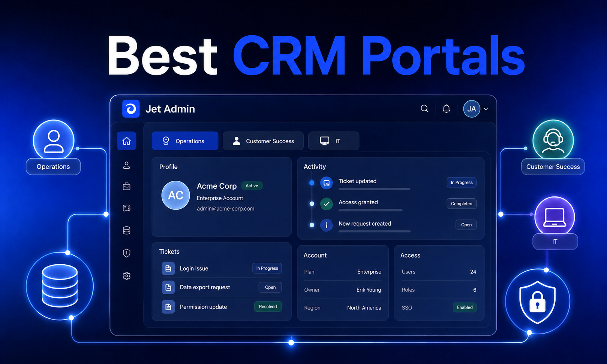The image size is (607, 364).
Task: Open the tickets sidebar icon
Action: click(x=127, y=208)
